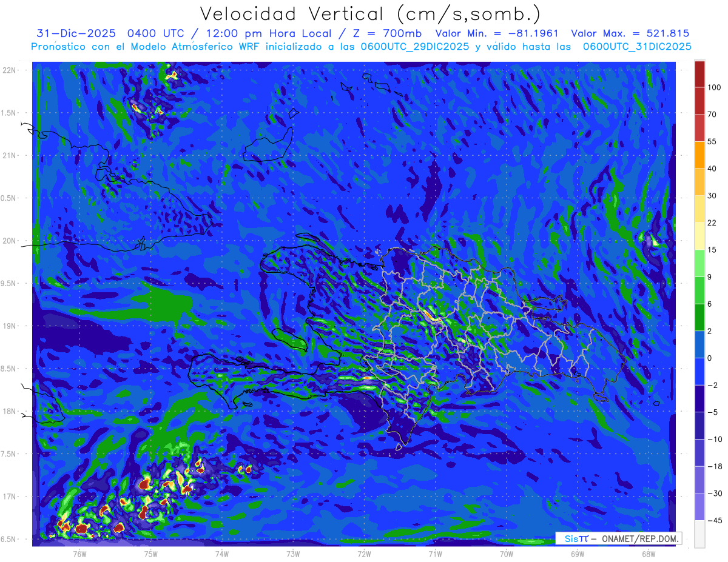This screenshot has height=562, width=728.
Task: Pick the white swatch below -45
Action: click(699, 534)
